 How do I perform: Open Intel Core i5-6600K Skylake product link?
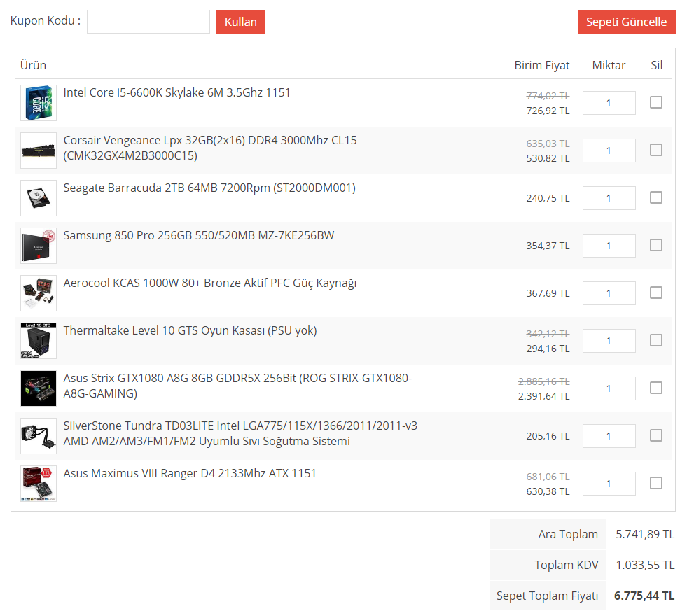[176, 93]
